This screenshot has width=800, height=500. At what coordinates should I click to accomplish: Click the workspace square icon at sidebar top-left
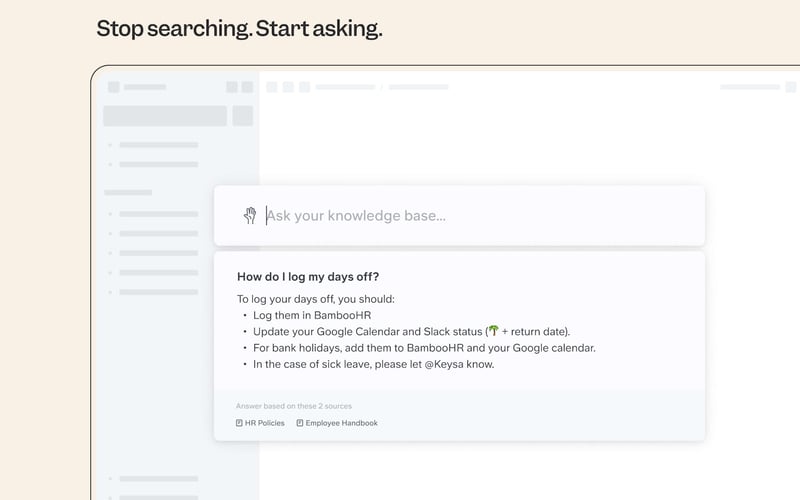pos(113,87)
